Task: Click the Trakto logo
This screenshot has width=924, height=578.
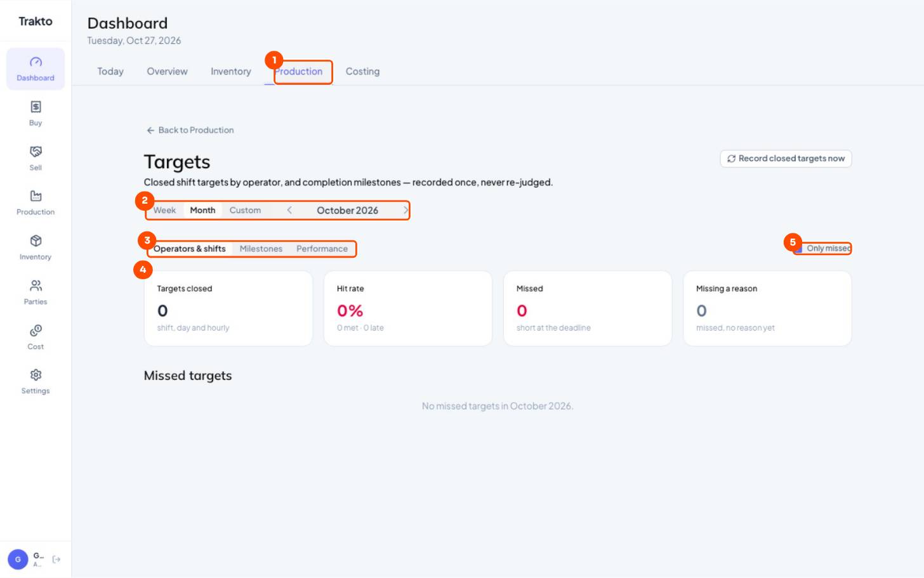Action: [x=36, y=21]
